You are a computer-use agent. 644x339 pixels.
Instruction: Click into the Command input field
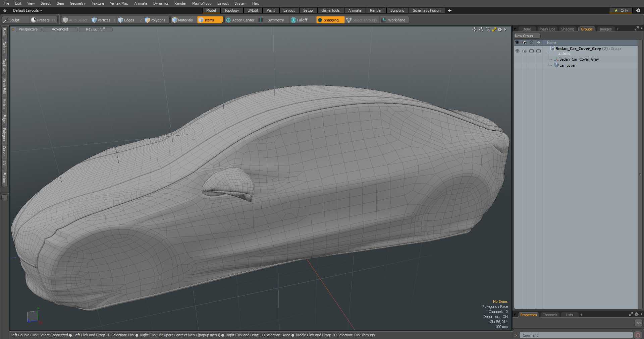(x=576, y=335)
